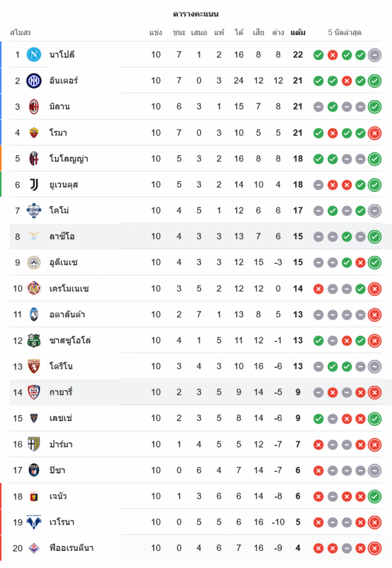Open the อตาลันต้า team link

pyautogui.click(x=67, y=315)
